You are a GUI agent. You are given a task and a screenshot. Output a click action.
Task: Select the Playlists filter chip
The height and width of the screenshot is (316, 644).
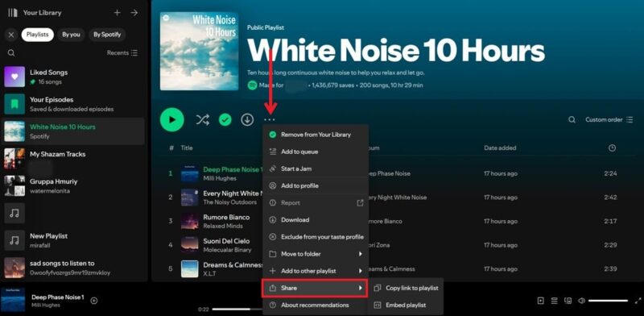[x=37, y=35]
